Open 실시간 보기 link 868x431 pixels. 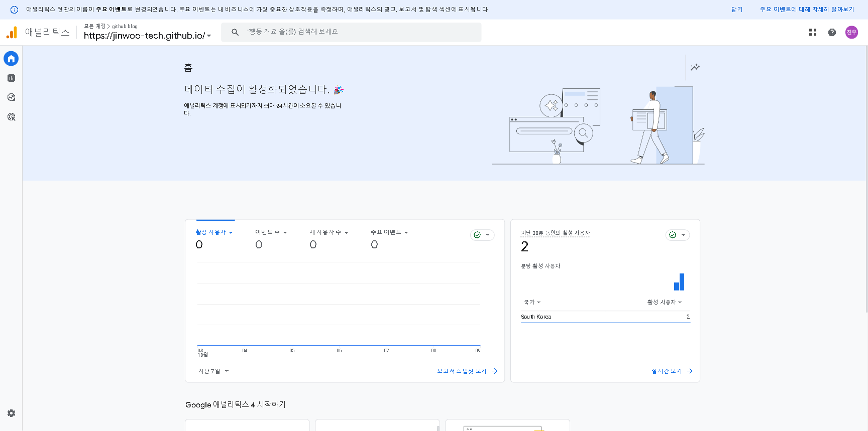point(667,371)
